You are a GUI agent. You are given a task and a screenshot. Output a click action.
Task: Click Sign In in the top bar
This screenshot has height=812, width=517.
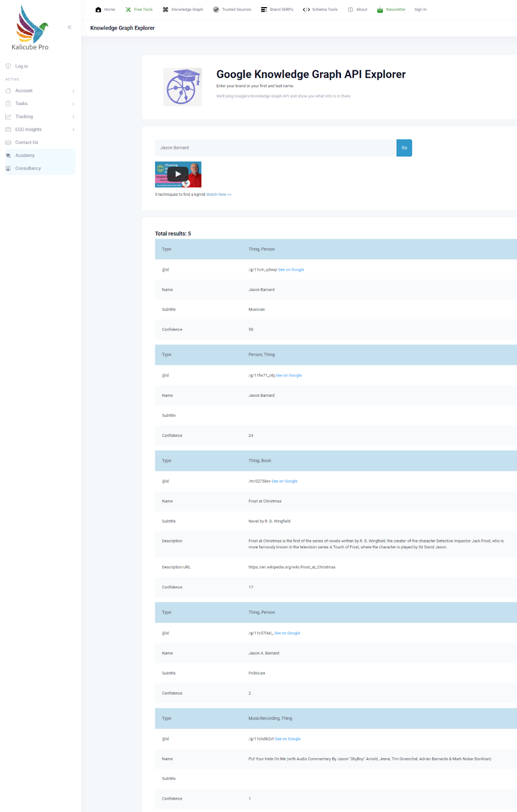(x=421, y=10)
